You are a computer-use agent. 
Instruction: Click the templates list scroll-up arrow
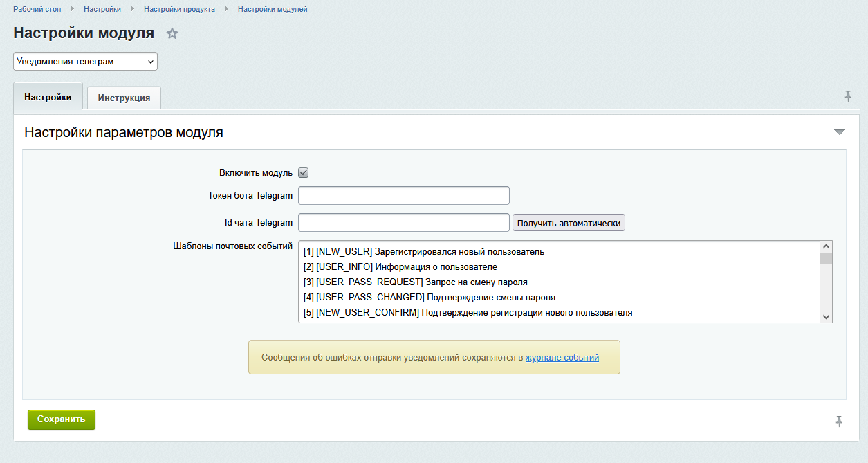coord(826,246)
